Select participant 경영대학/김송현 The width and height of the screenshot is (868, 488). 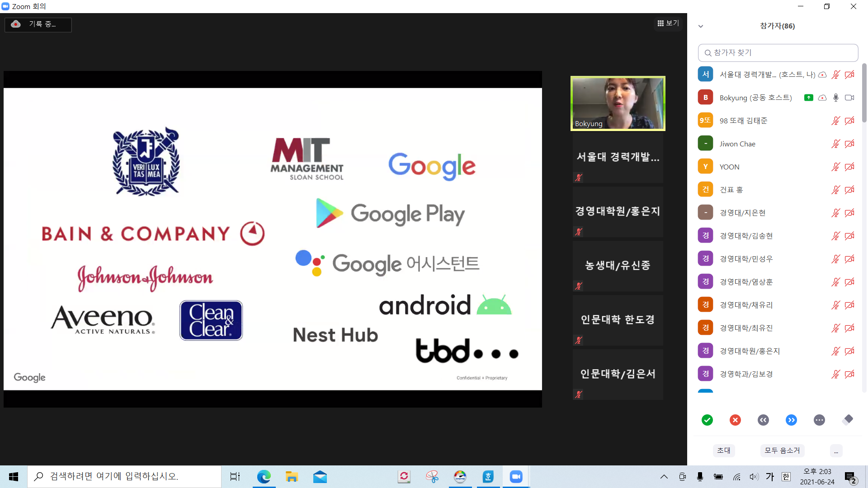tap(777, 236)
